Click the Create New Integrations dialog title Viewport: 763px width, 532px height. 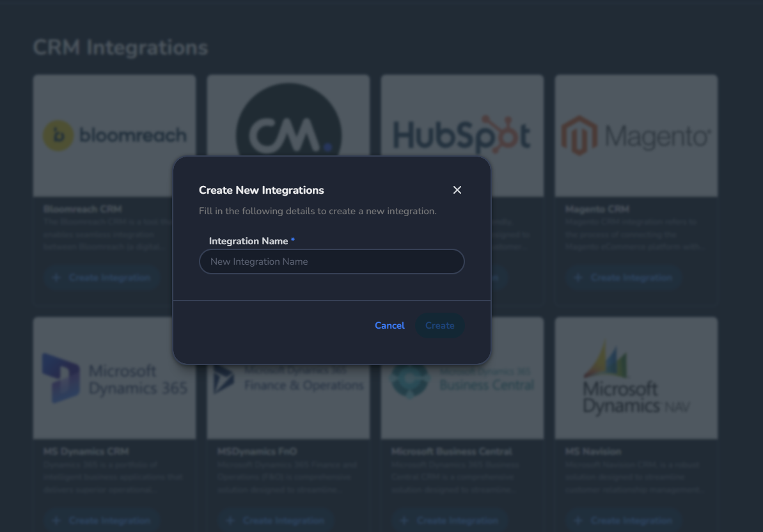click(262, 190)
